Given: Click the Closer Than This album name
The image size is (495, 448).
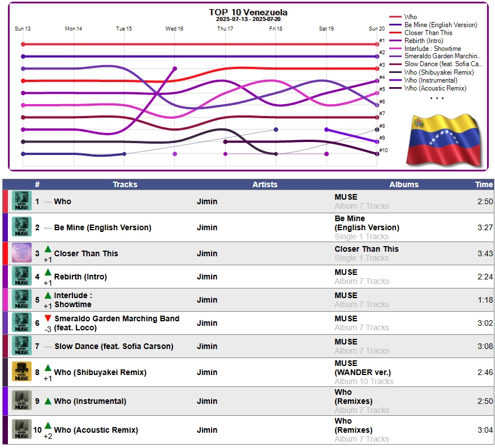Looking at the screenshot, I should [x=367, y=249].
